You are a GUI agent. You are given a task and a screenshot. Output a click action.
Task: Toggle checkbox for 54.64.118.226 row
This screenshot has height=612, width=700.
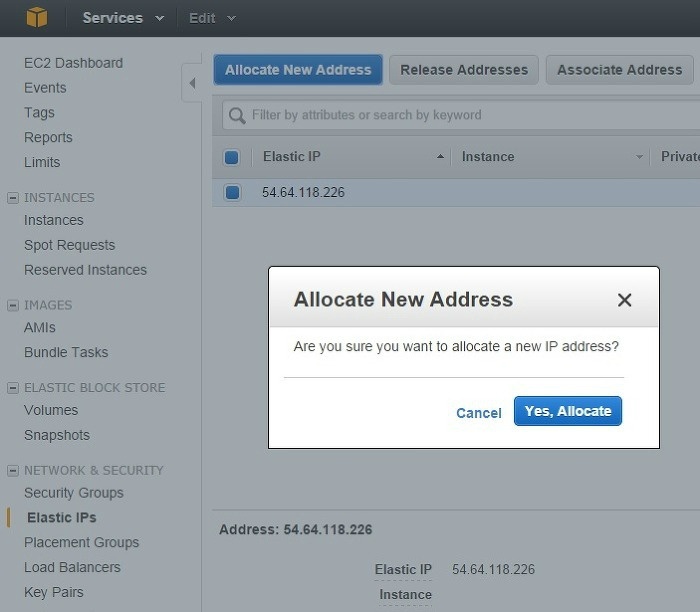[232, 192]
